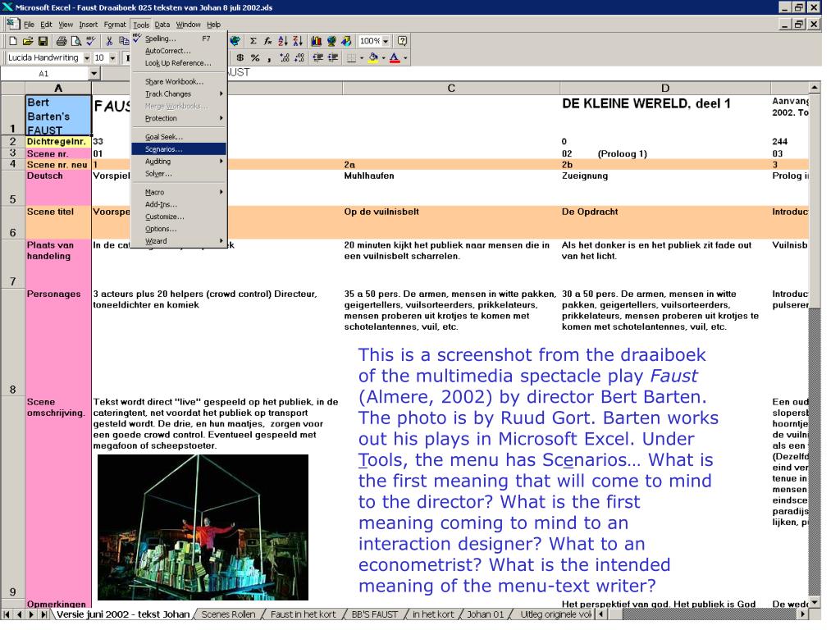Switch to BB'S FAUST sheet tab

374,614
